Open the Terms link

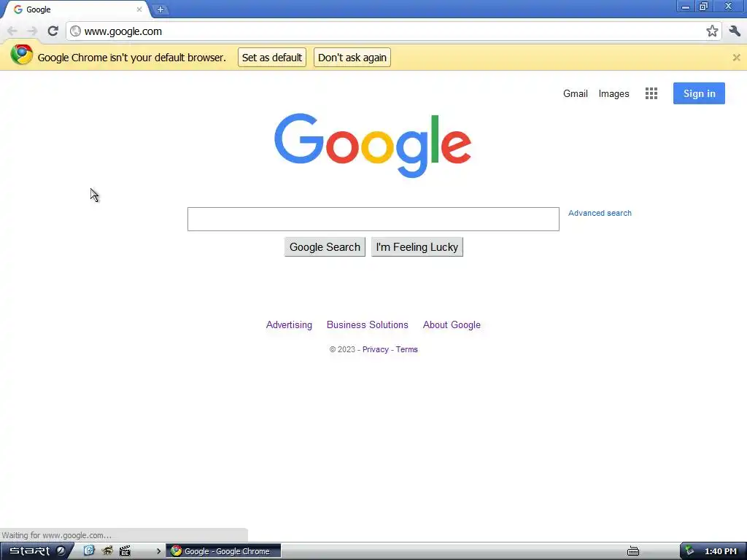point(406,349)
